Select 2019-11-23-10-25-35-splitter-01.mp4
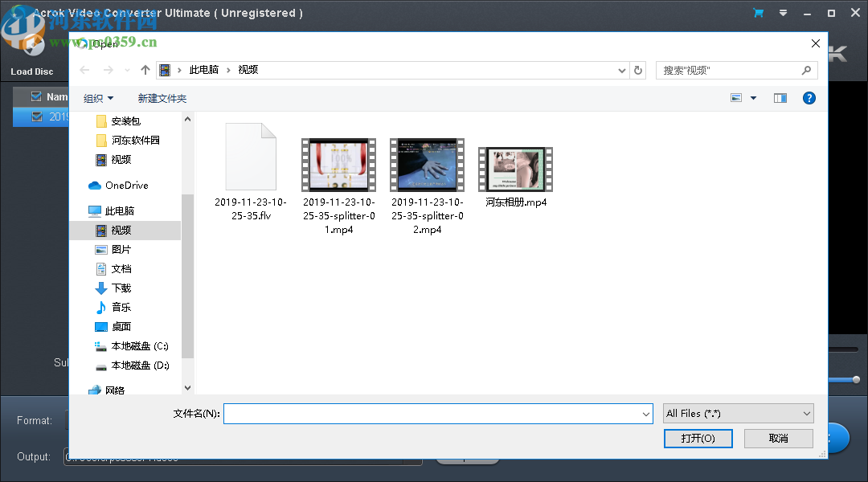868x482 pixels. tap(338, 165)
